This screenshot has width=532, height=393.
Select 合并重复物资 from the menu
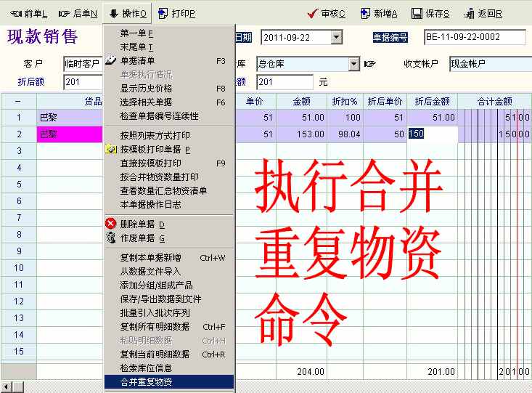[x=146, y=381]
